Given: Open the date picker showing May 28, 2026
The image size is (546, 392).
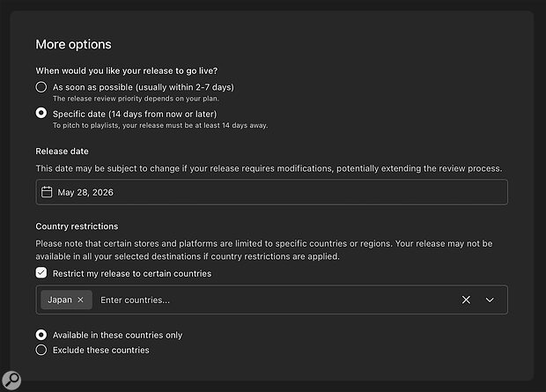Looking at the screenshot, I should pyautogui.click(x=271, y=192).
